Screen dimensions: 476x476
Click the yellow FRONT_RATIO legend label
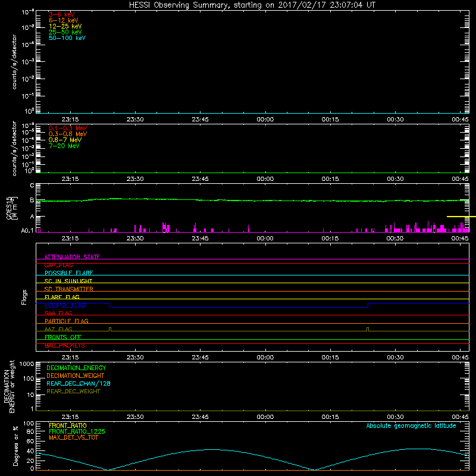click(68, 425)
